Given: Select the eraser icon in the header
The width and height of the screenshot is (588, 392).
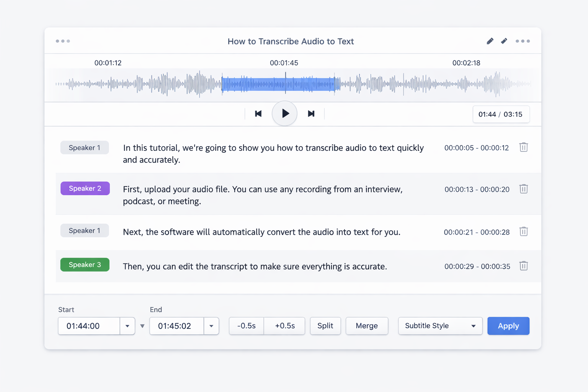Looking at the screenshot, I should (x=504, y=41).
